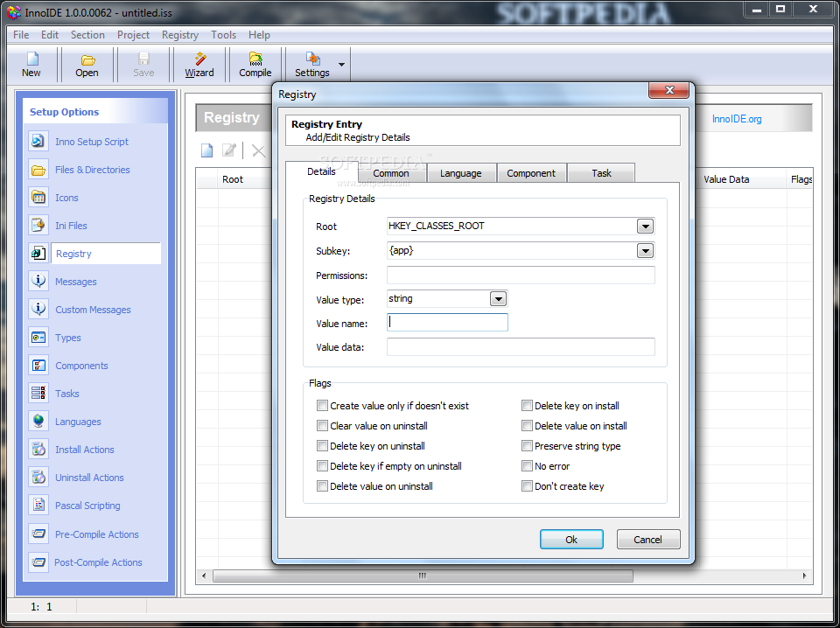
Task: Open the Tools menu
Action: coord(223,35)
